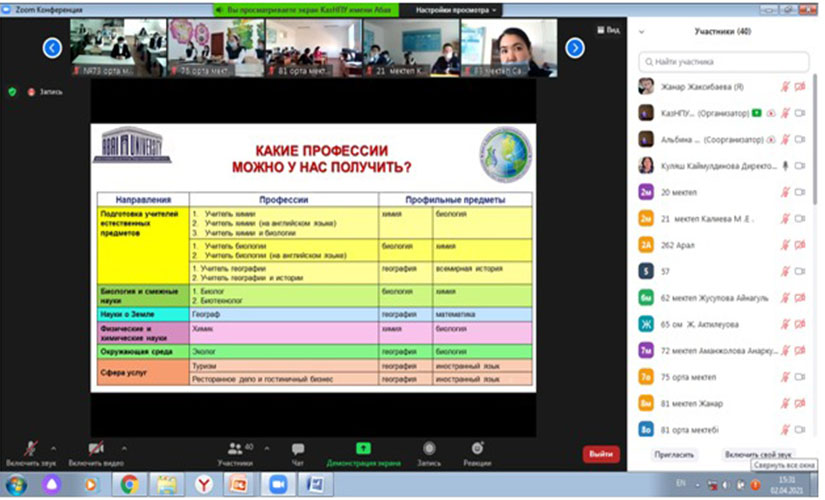Show previous video thumbnails with left arrow
This screenshot has width=825, height=500.
tap(53, 47)
